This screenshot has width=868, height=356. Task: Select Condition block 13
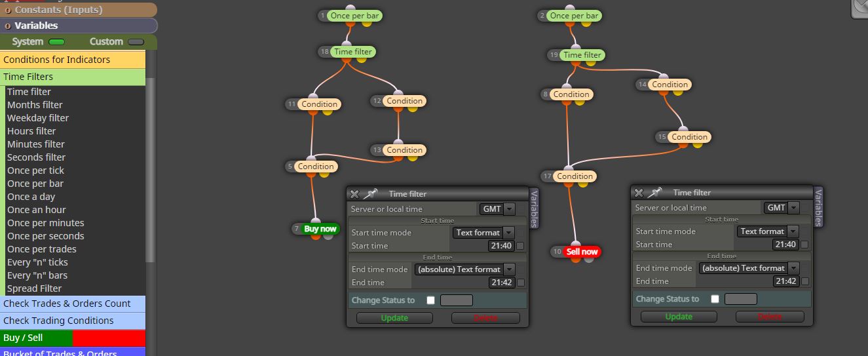pos(405,149)
